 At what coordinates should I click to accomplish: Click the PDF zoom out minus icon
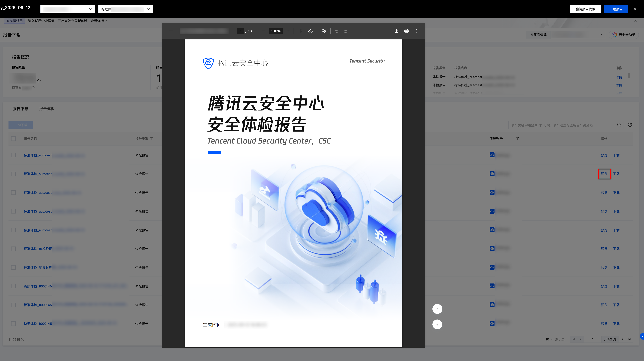click(x=263, y=31)
